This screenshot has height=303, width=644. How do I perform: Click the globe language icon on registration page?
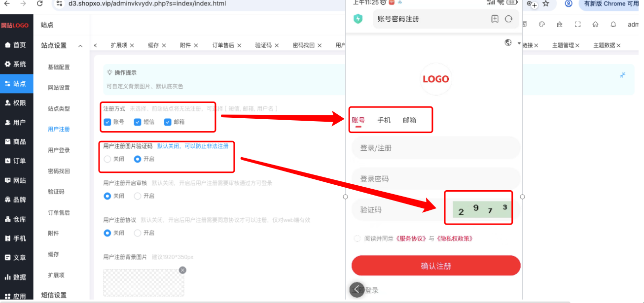508,42
